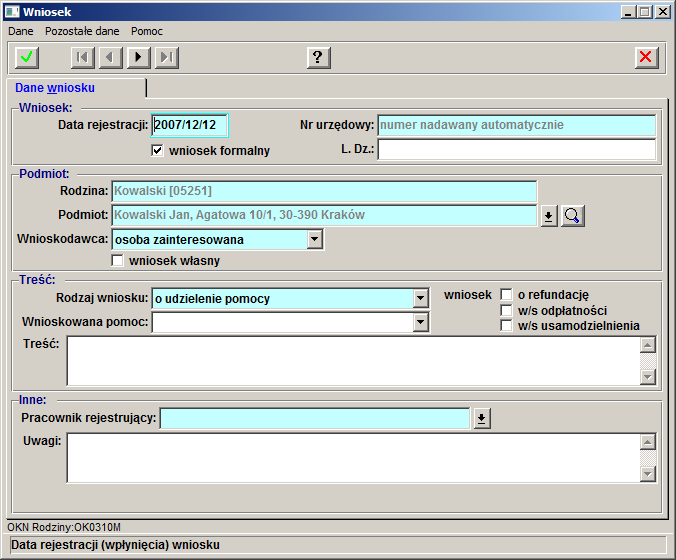This screenshot has width=676, height=560.
Task: Click the magnifier search button next to Podmiot
Action: [573, 216]
